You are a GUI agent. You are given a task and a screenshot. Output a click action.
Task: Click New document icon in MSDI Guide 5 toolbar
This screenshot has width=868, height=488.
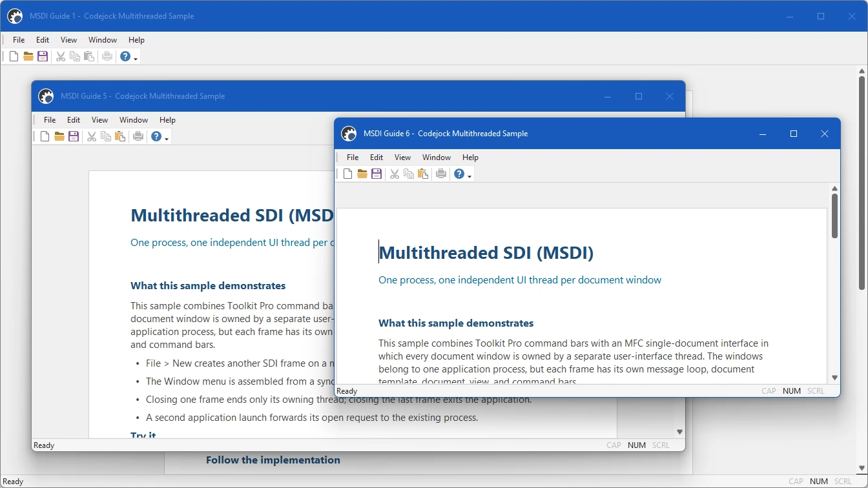pyautogui.click(x=45, y=136)
